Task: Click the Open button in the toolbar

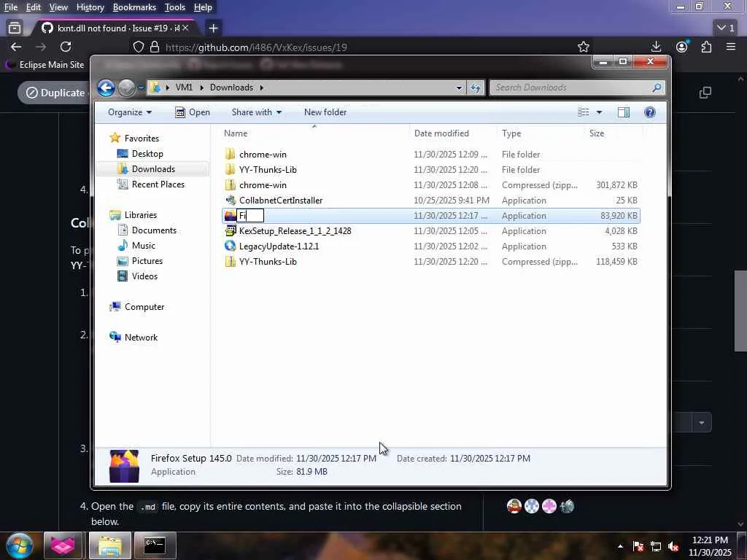Action: [x=193, y=112]
